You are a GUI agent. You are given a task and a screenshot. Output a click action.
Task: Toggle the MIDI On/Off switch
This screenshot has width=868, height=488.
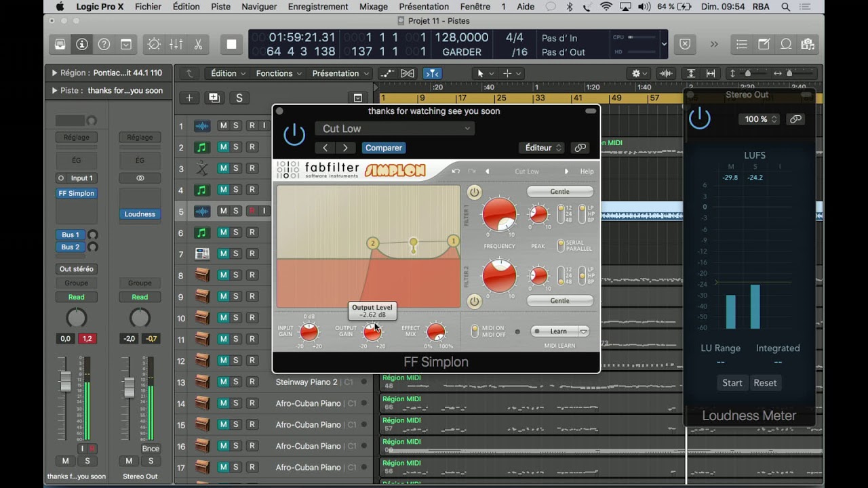tap(475, 331)
